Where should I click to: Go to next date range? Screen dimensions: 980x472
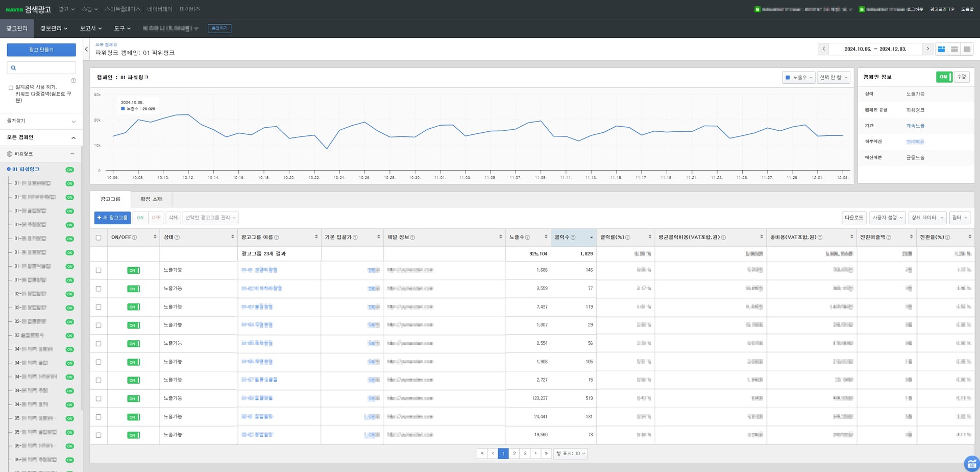coord(928,49)
